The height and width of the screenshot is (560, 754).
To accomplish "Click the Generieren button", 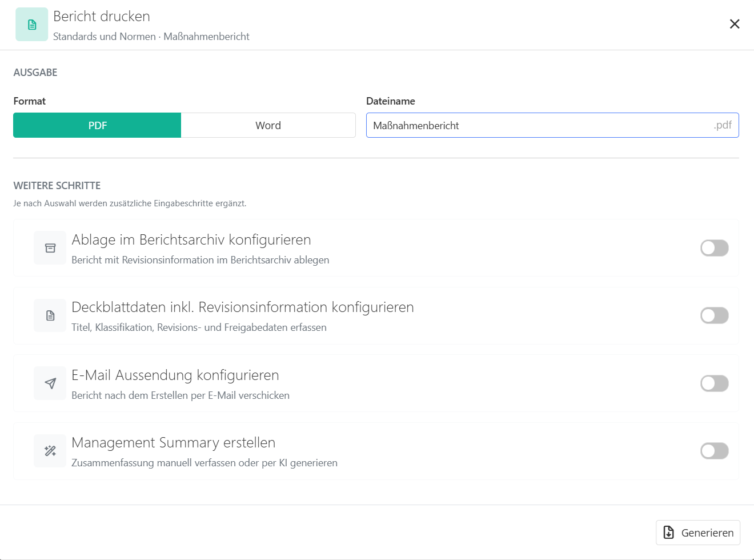I will 698,533.
